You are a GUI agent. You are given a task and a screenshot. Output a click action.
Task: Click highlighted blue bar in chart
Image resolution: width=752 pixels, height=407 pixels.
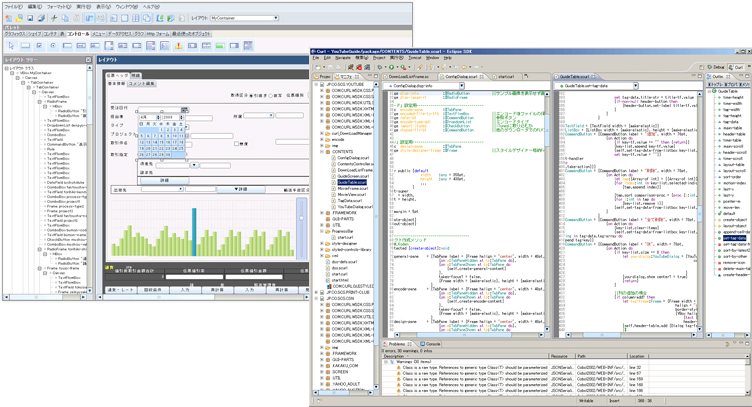coord(194,232)
